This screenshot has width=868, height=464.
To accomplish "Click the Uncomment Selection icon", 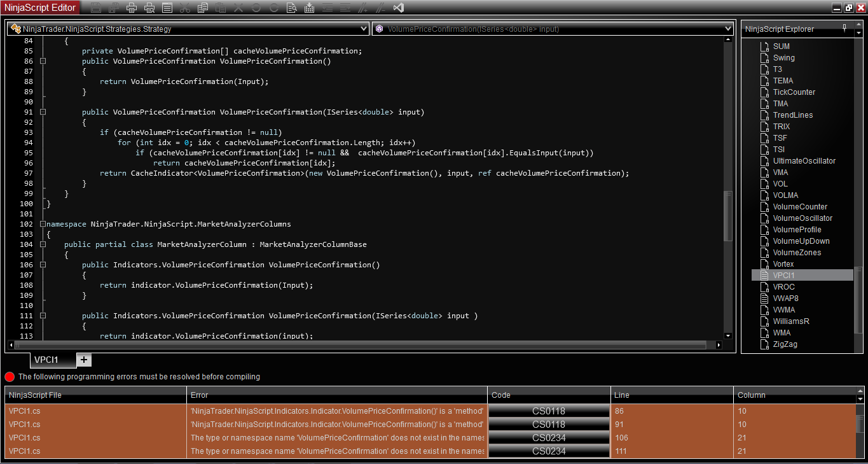I will coord(380,8).
